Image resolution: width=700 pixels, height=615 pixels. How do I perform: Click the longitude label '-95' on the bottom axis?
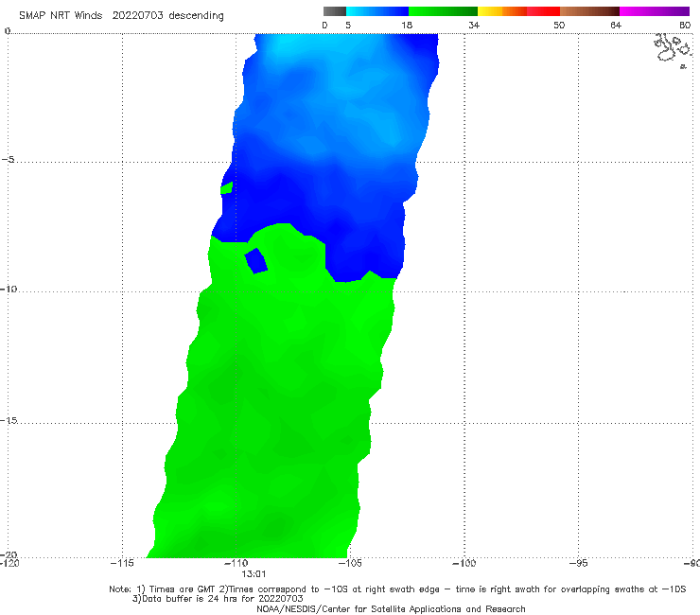579,563
